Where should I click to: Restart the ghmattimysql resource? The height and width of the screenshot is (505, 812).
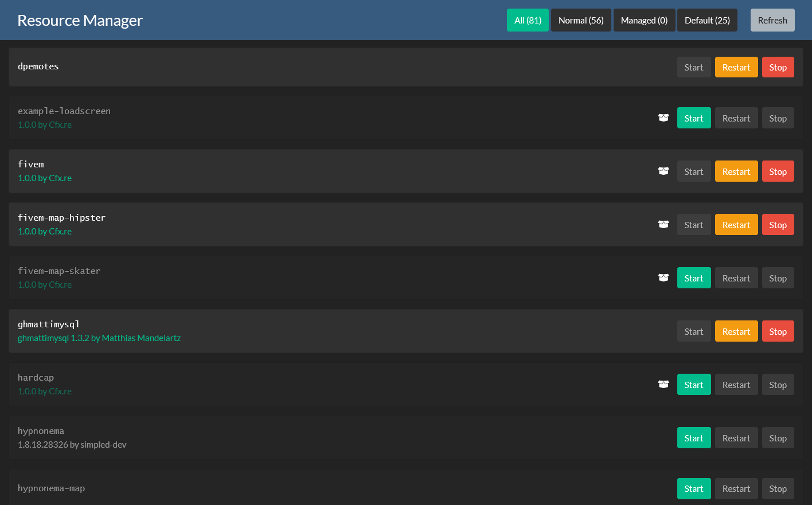(x=736, y=331)
